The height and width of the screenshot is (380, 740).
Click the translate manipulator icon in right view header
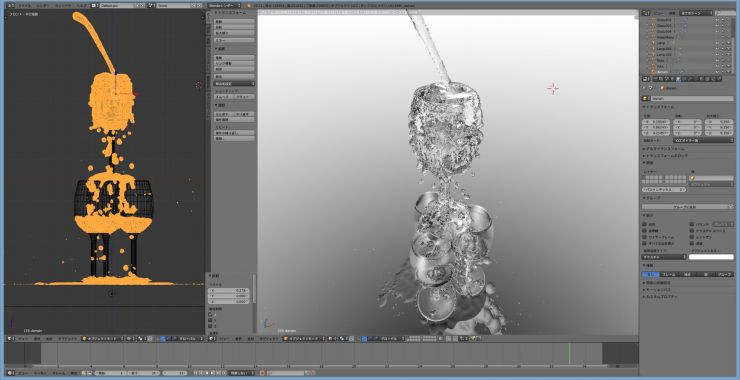point(364,338)
